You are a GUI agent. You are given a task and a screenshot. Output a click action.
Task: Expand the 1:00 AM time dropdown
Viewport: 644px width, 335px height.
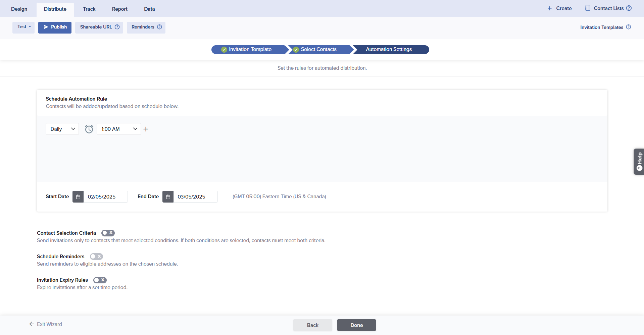click(x=119, y=129)
